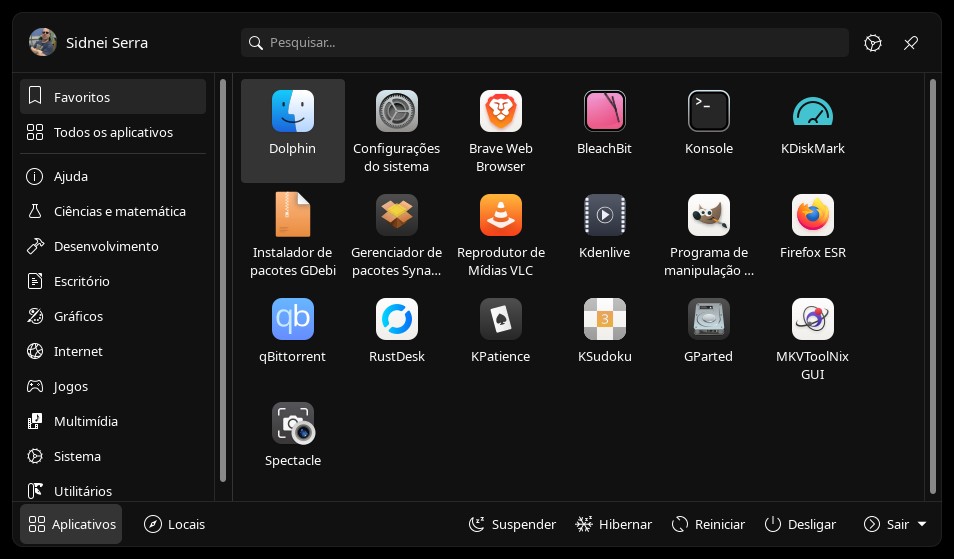The width and height of the screenshot is (954, 559).
Task: Open Brave Web Browser
Action: [x=501, y=130]
